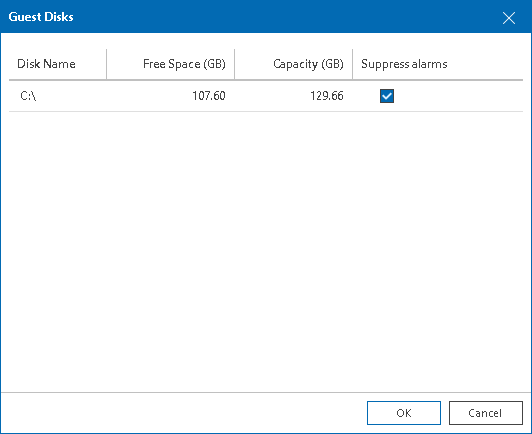This screenshot has width=532, height=434.
Task: Uncheck Suppress alarms for the C:\ disk
Action: point(387,96)
